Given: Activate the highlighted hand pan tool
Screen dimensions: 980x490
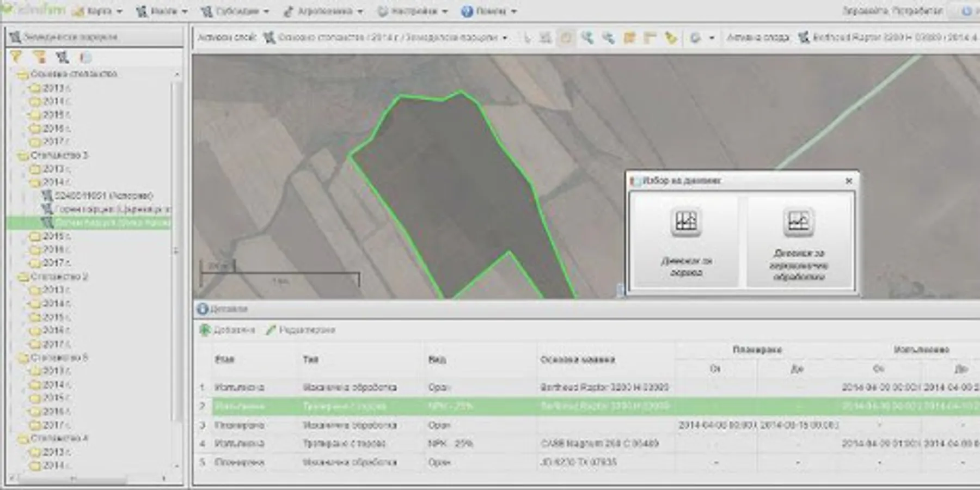Looking at the screenshot, I should click(x=566, y=38).
